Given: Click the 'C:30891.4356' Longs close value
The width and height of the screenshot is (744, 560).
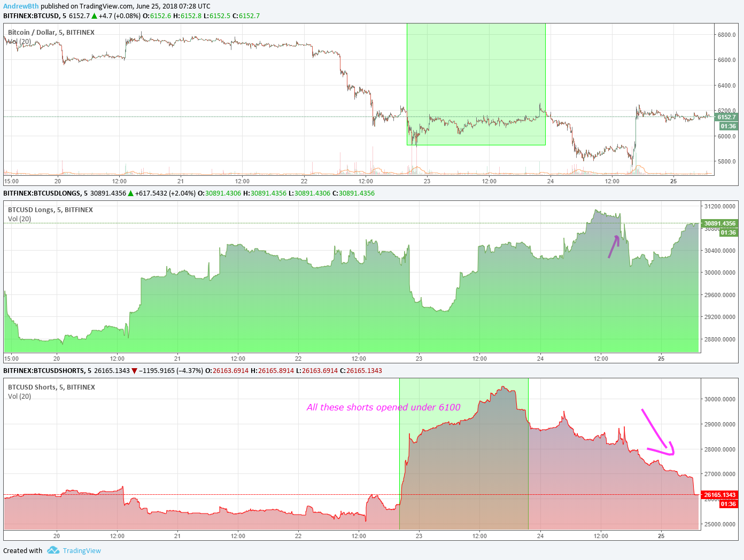Looking at the screenshot, I should (353, 193).
